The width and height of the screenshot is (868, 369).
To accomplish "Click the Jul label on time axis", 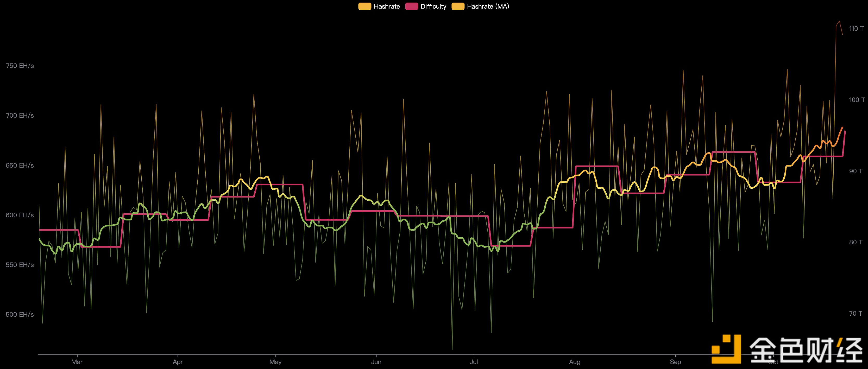I will pos(474,362).
